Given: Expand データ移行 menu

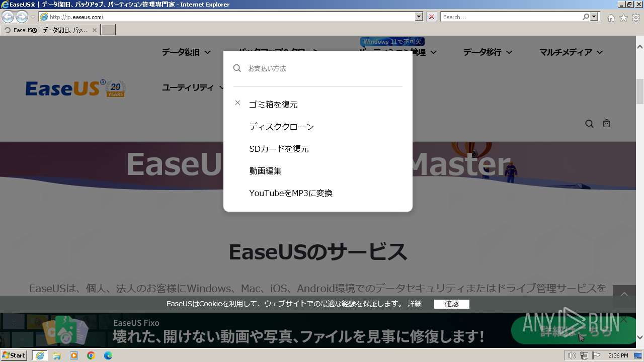Looking at the screenshot, I should point(488,52).
